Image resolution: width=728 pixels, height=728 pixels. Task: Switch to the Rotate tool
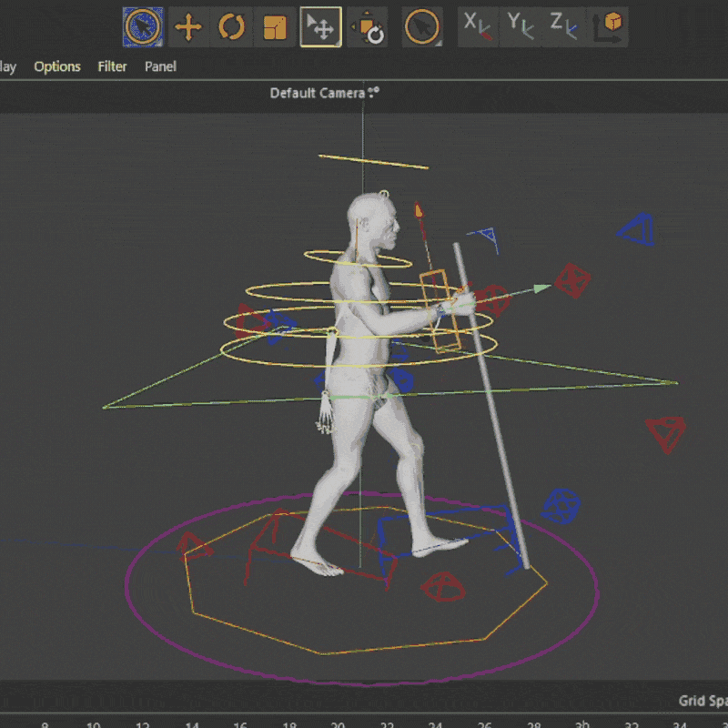(232, 27)
